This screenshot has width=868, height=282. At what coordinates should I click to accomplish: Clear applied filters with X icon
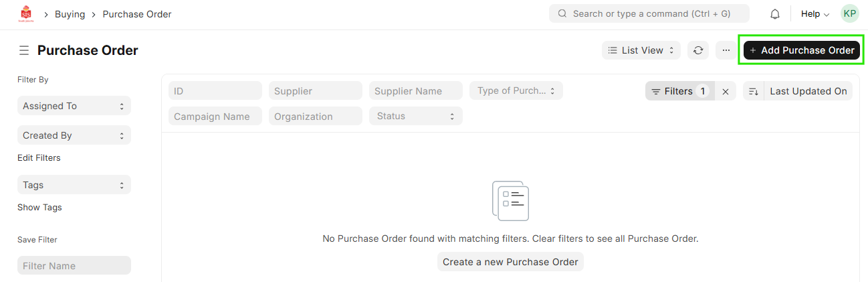[726, 92]
